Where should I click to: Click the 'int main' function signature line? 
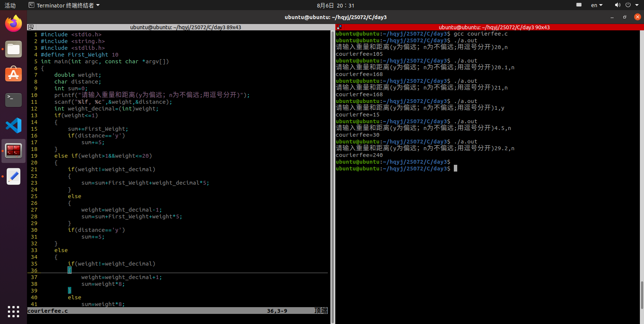(x=105, y=61)
